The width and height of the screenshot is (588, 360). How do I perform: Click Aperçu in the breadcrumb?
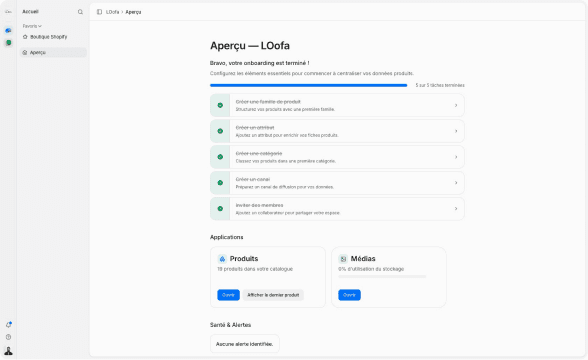click(133, 12)
